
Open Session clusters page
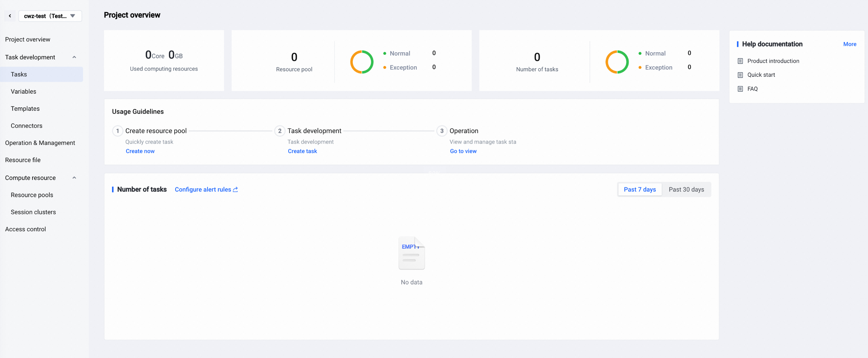[x=33, y=212]
